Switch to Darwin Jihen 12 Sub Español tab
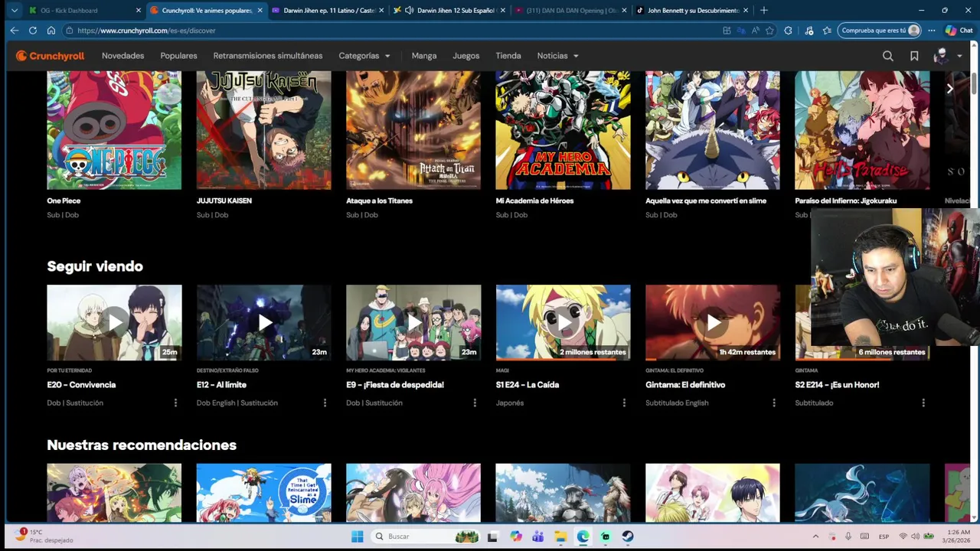This screenshot has height=551, width=980. point(450,11)
